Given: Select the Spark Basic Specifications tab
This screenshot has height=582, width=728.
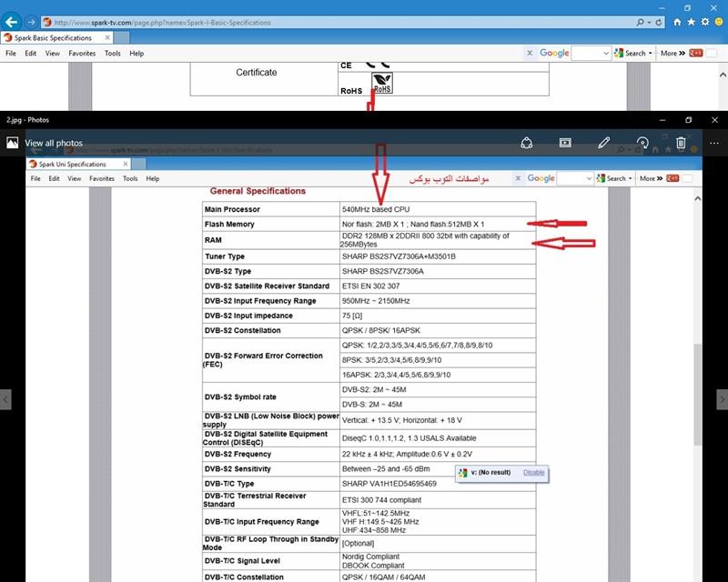Looking at the screenshot, I should point(56,37).
